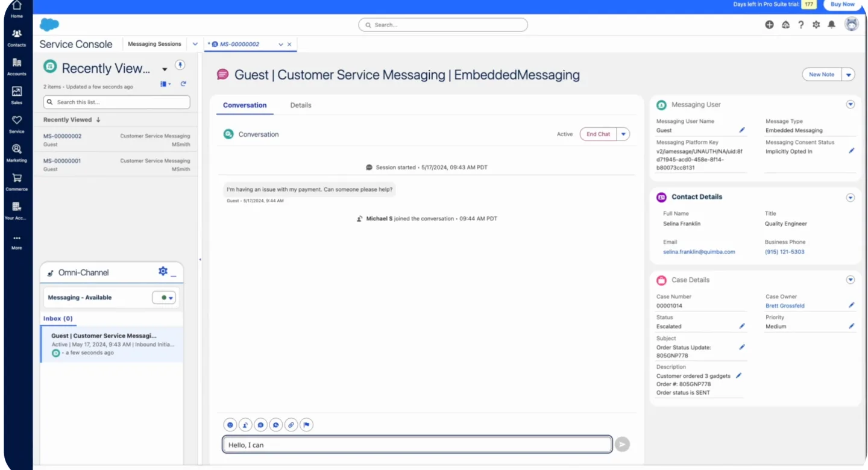Open the Messaging Sessions navigation dropdown arrow
Viewport: 868px width, 470px height.
coord(195,44)
